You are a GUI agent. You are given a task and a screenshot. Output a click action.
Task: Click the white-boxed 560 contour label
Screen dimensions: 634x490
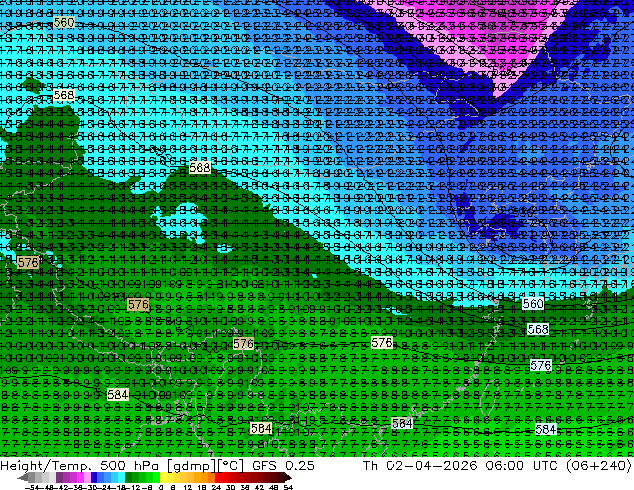tap(533, 304)
